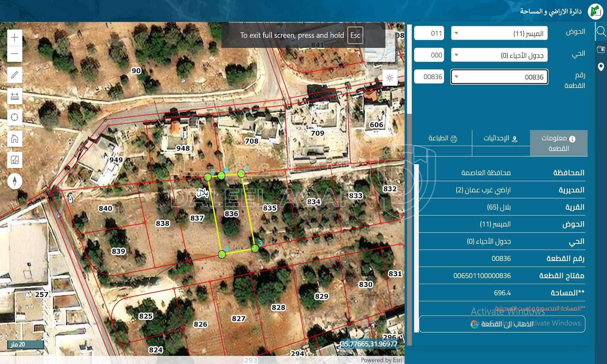Click the locate crosshair target icon
Viewport: 607px width, 364px height.
(15, 117)
